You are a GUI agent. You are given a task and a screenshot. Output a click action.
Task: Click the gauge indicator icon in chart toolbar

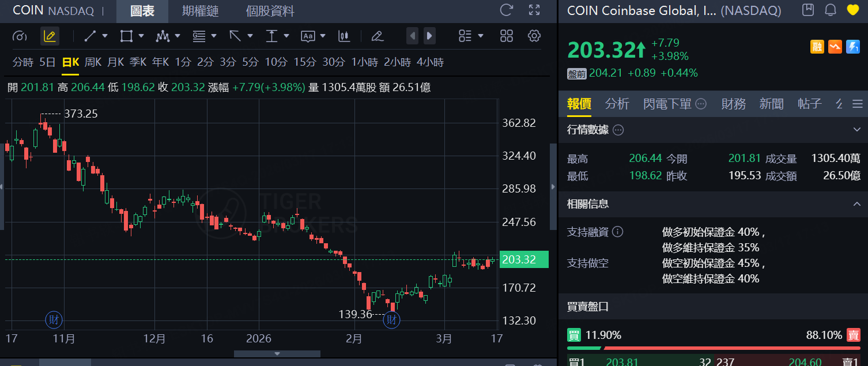pyautogui.click(x=20, y=36)
